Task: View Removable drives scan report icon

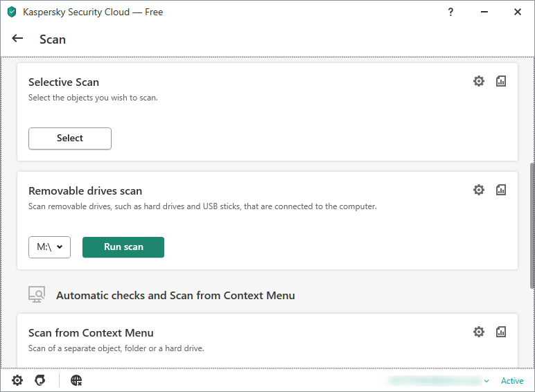Action: pos(501,190)
